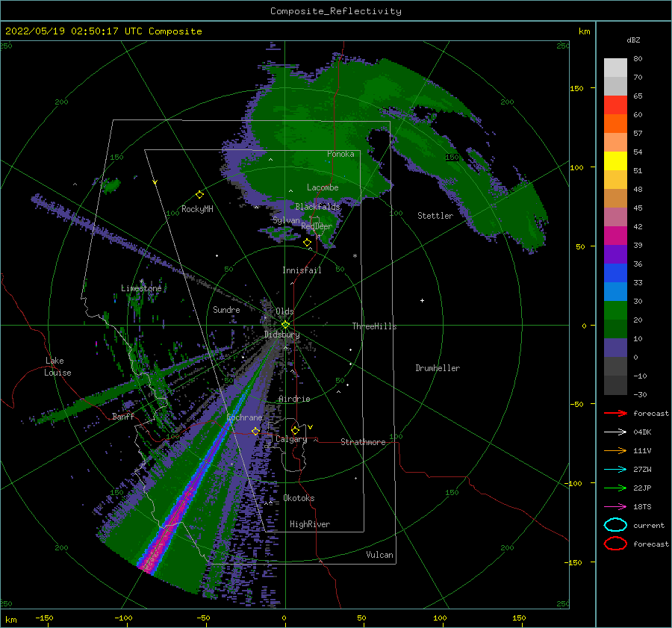The height and width of the screenshot is (628, 672).
Task: Click the Banff label
Action: point(123,416)
